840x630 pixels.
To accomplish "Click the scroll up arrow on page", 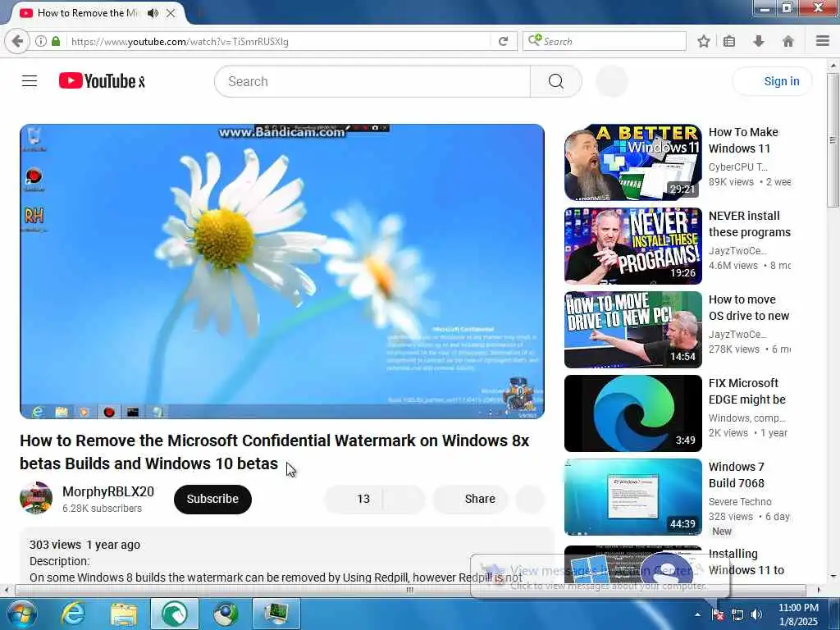I will coord(833,66).
